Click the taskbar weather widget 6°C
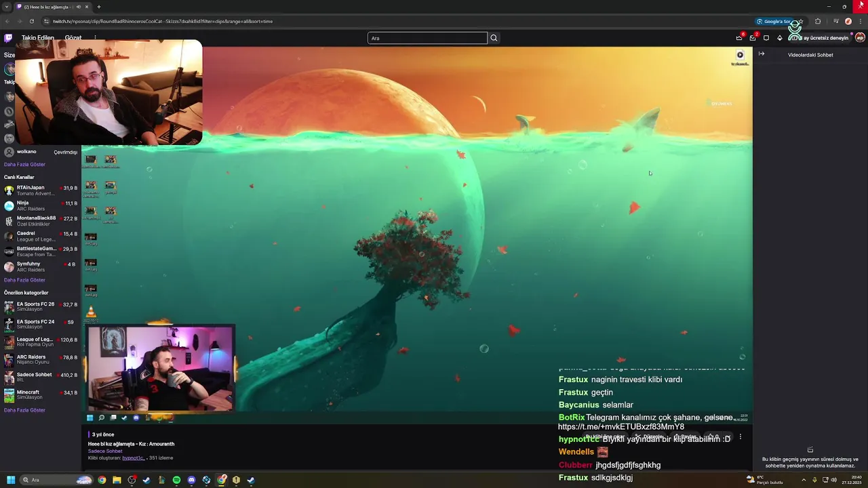The width and height of the screenshot is (868, 488). (764, 480)
